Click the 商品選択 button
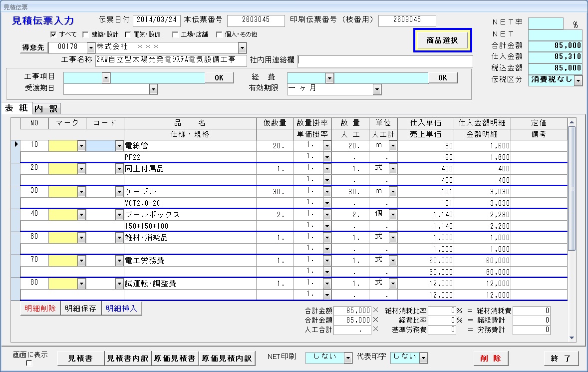Screen dimensions: 588x372 pyautogui.click(x=442, y=40)
